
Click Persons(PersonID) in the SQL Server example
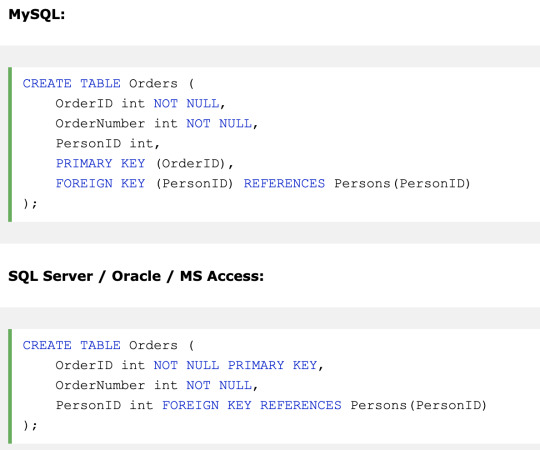click(418, 405)
